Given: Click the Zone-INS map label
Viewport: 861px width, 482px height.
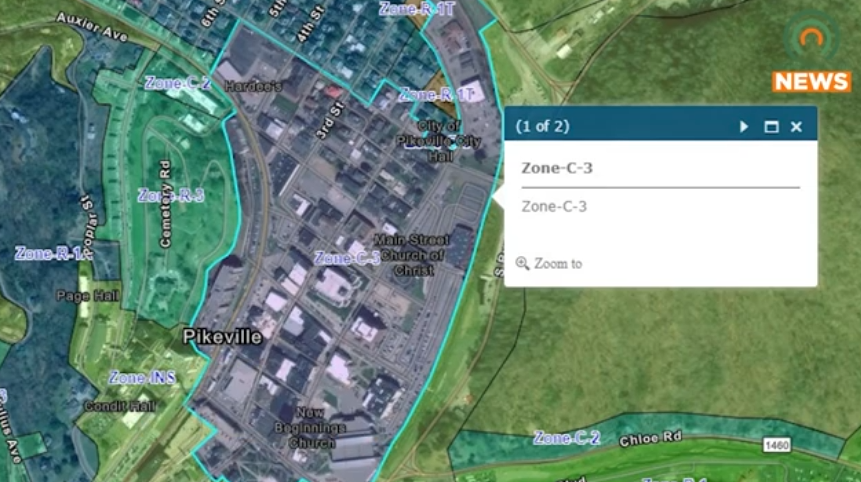Looking at the screenshot, I should coord(142,378).
